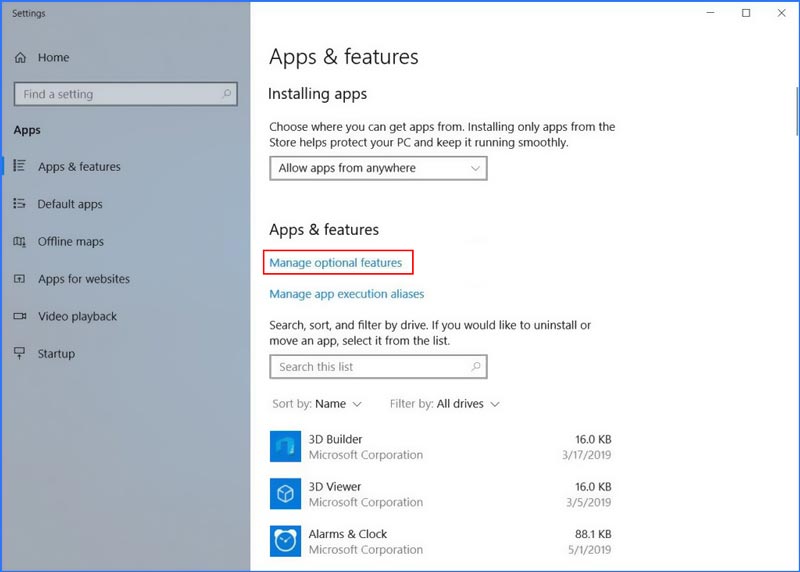Screen dimensions: 800x572
Task: Select the 3D Builder app icon
Action: pos(285,447)
